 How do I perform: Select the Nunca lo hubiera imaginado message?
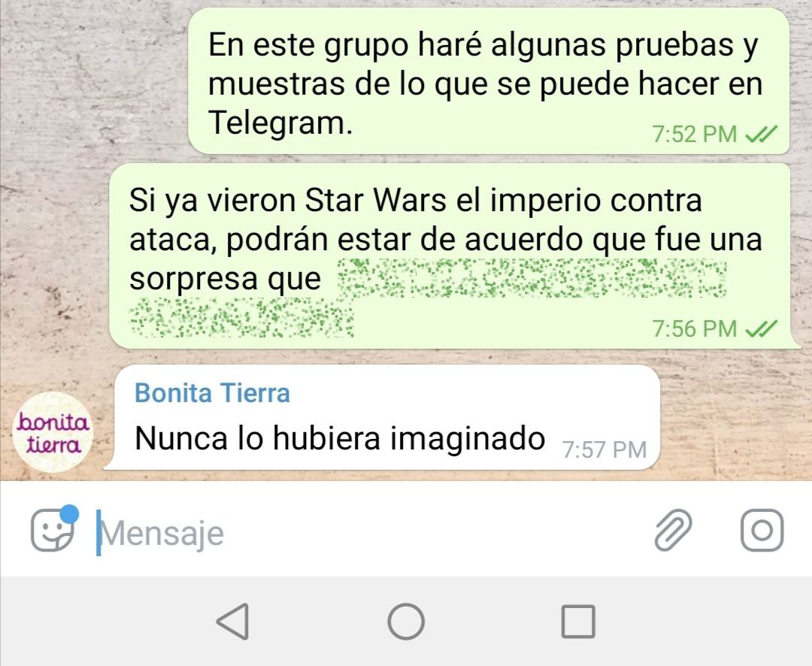(x=383, y=417)
